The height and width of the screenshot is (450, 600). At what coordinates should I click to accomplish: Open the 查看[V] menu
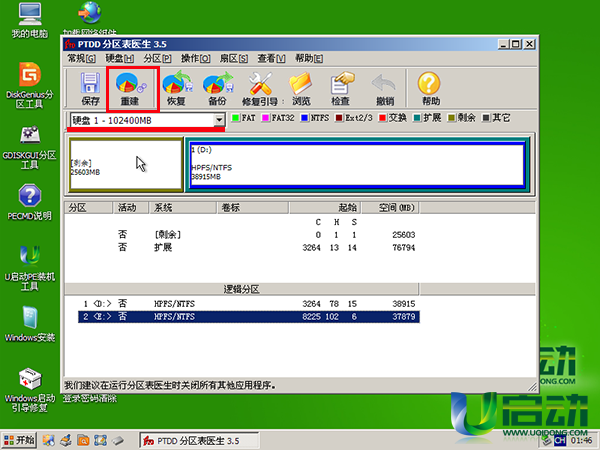(271, 59)
